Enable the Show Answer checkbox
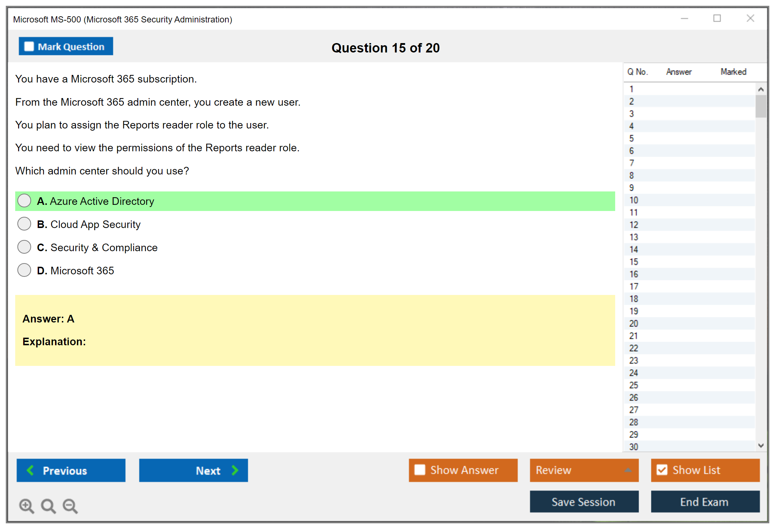The image size is (778, 532). pyautogui.click(x=420, y=470)
